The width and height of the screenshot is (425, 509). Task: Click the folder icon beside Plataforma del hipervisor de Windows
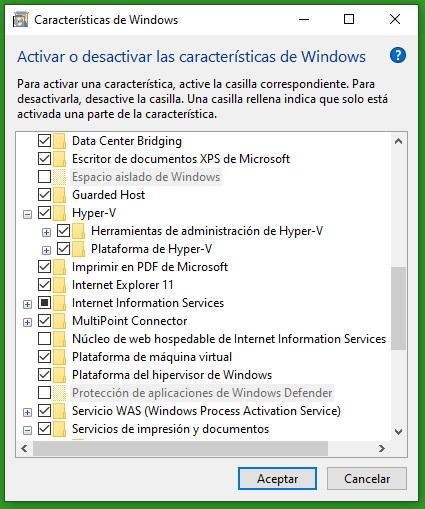60,375
